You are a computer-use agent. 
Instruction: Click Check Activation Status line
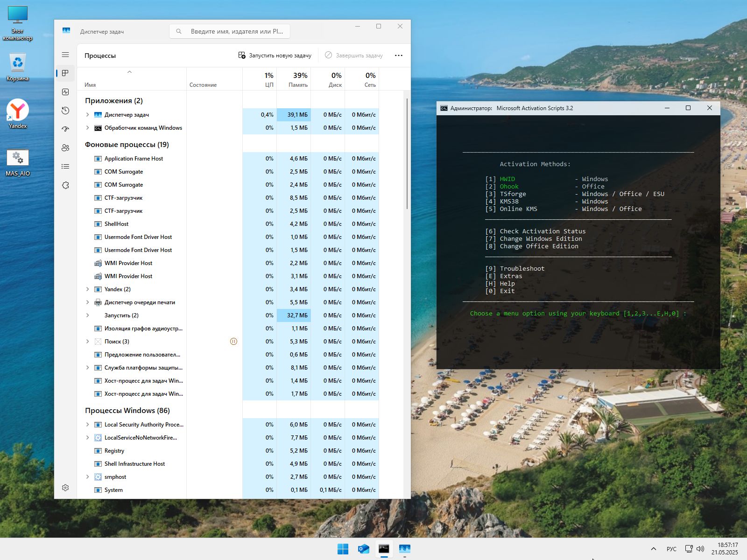(536, 231)
